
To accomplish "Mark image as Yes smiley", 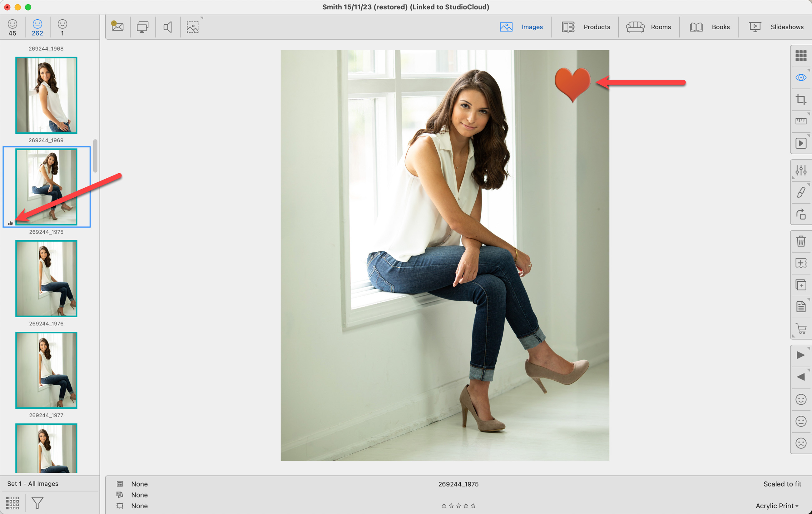I will pos(800,399).
